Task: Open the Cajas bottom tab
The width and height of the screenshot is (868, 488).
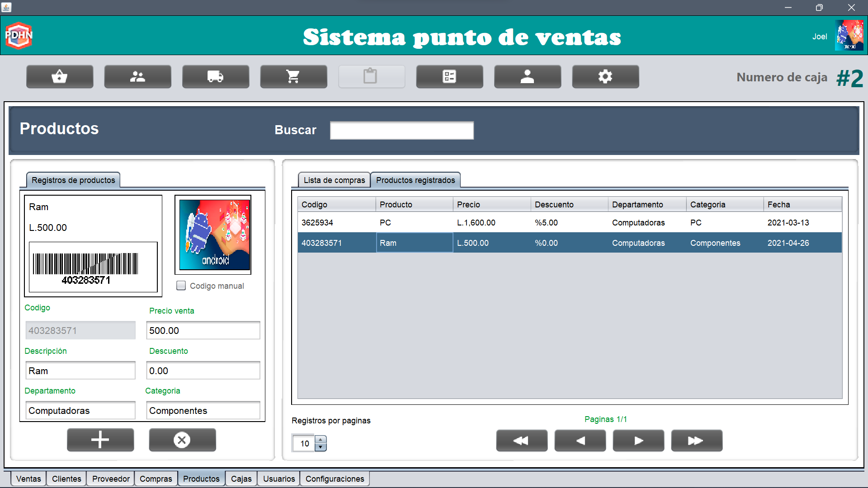Action: [241, 479]
